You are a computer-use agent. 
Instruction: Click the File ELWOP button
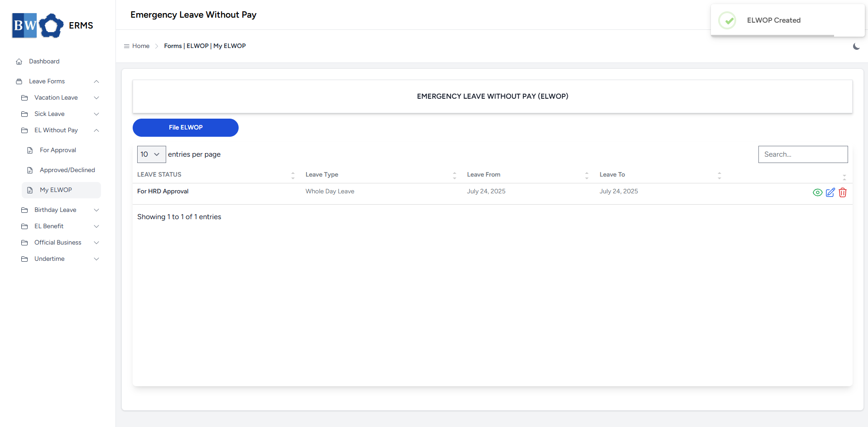click(186, 128)
